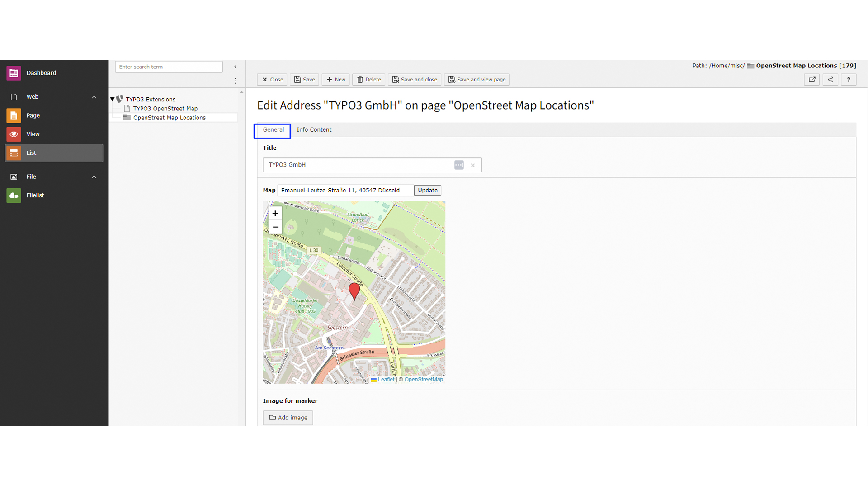This screenshot has height=486, width=868.
Task: Clear the Title field with X
Action: [472, 165]
